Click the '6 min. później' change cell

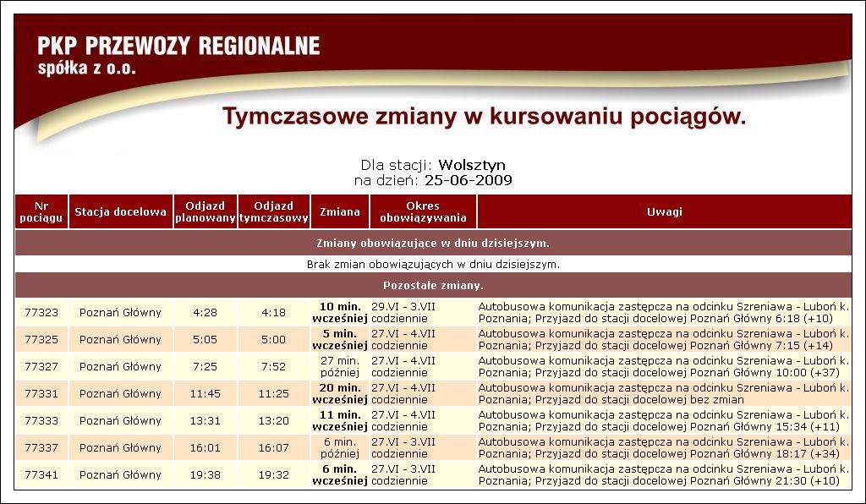pos(340,447)
